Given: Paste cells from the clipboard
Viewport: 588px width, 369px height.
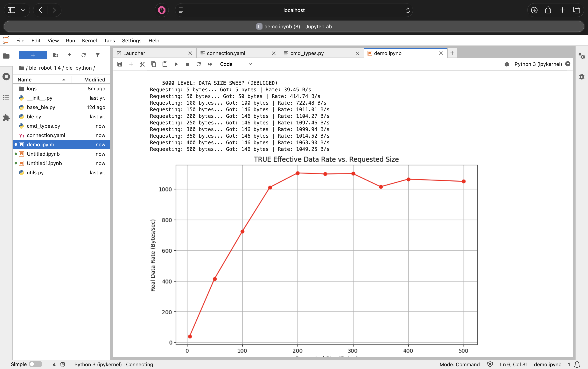Looking at the screenshot, I should click(x=165, y=64).
